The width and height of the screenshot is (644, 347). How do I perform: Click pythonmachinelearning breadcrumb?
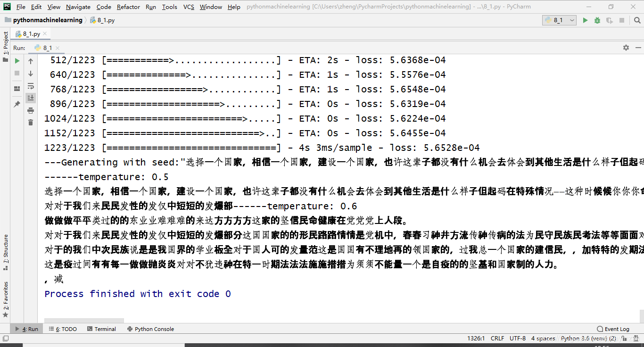(43, 20)
